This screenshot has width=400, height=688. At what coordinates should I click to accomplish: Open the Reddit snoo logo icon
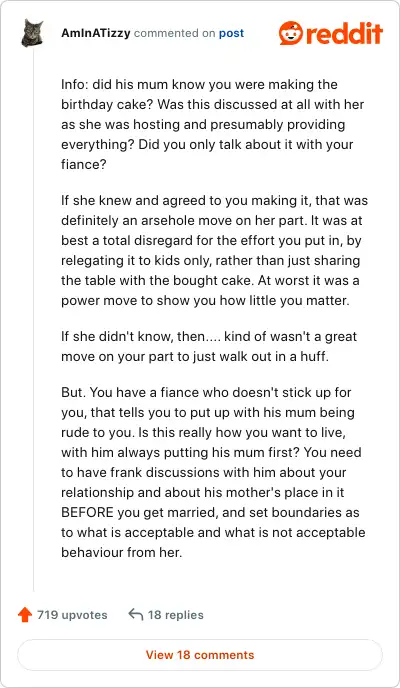pos(290,33)
